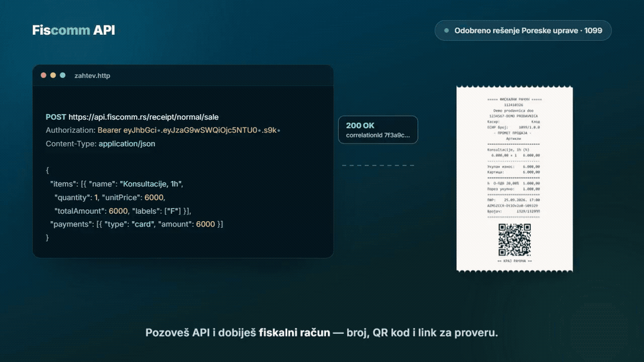Click the "Konsultacije, 1h" item name
Viewport: 644px width, 362px height.
click(151, 184)
